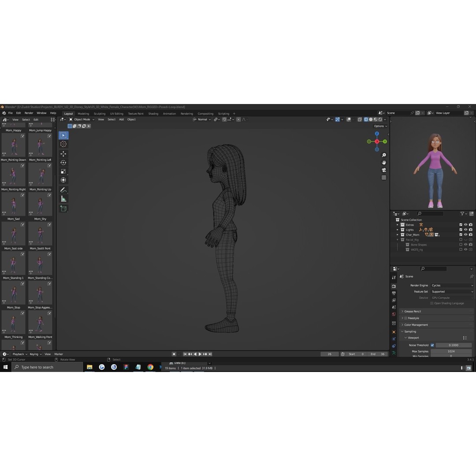The width and height of the screenshot is (476, 476).
Task: Select the Add Cube tool
Action: (63, 208)
